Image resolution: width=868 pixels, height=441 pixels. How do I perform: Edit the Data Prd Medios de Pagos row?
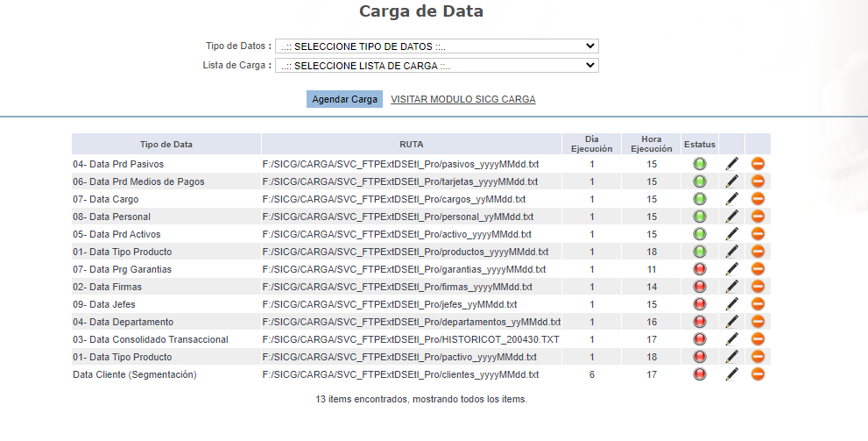coord(732,181)
